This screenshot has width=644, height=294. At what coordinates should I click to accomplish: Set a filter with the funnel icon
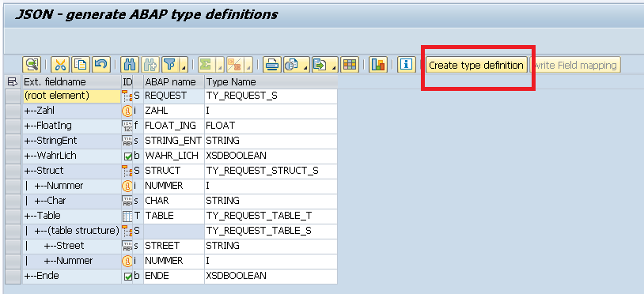[x=170, y=65]
